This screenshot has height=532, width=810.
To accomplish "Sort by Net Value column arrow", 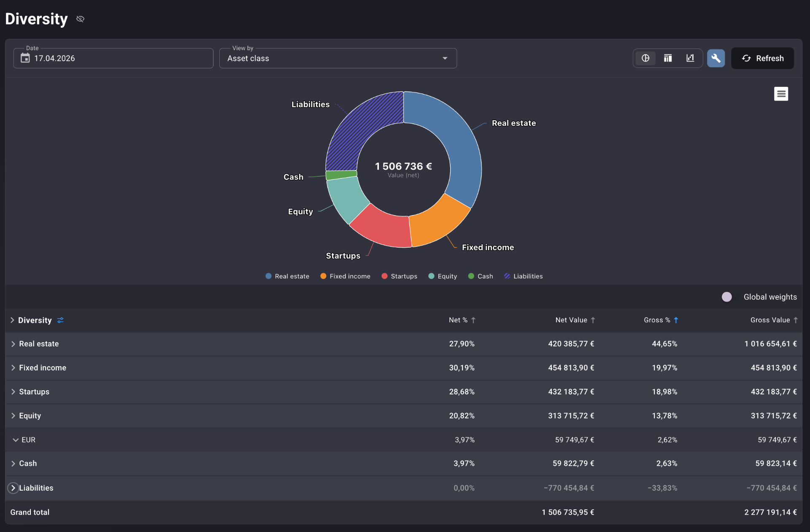I will coord(593,320).
